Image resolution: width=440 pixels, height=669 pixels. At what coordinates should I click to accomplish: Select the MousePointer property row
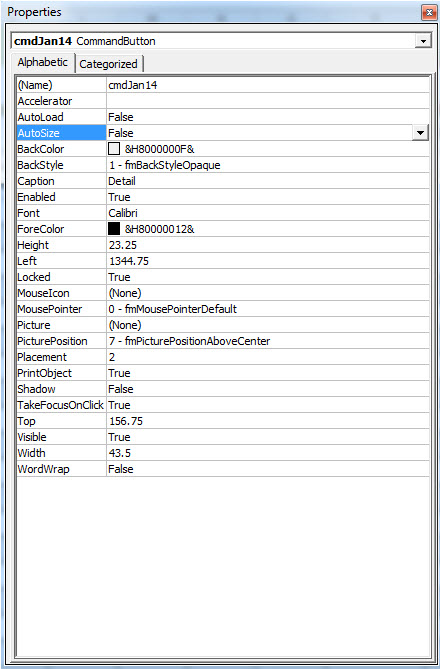(x=223, y=309)
